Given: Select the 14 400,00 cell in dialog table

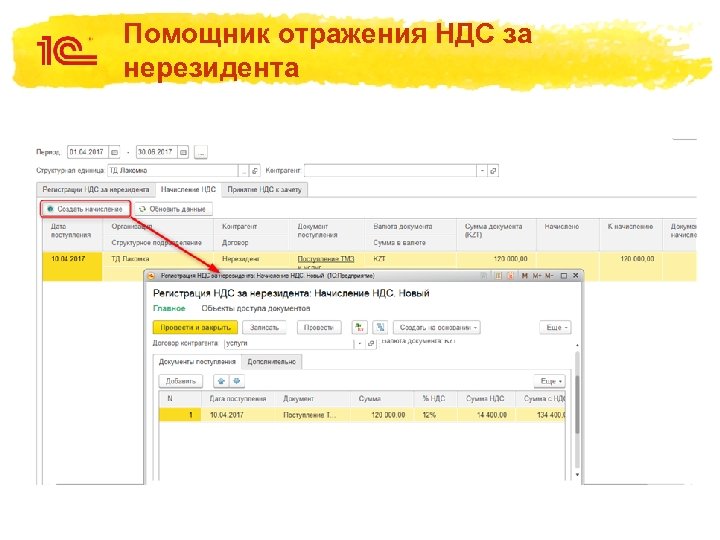Looking at the screenshot, I should [486, 415].
